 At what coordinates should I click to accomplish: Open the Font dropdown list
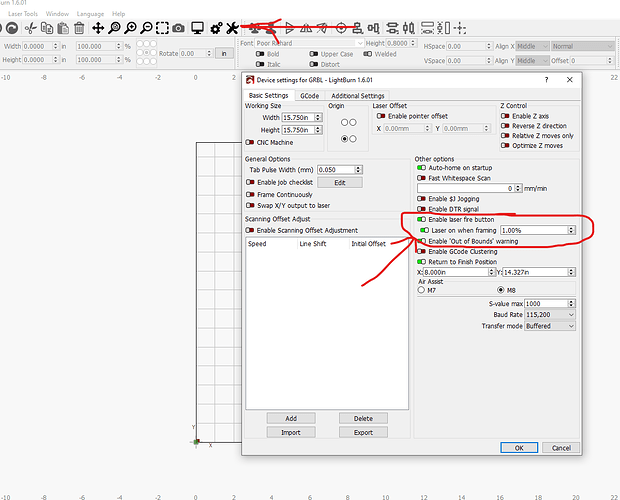point(309,43)
